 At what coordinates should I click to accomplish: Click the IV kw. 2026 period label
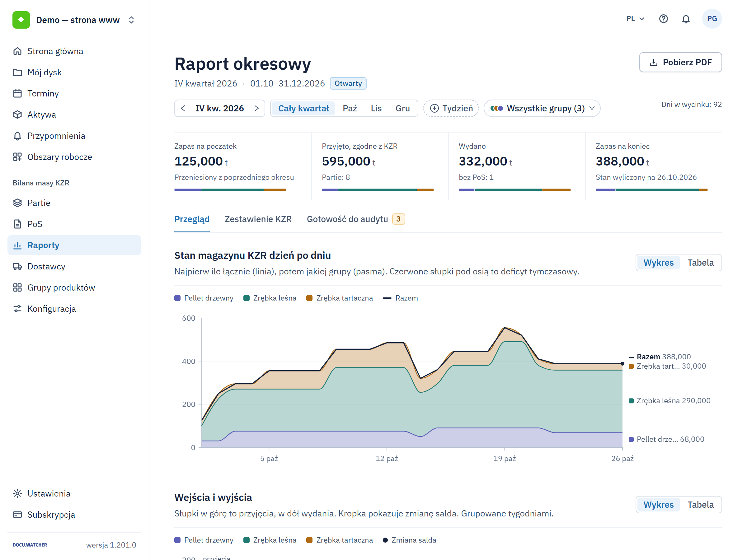(219, 108)
